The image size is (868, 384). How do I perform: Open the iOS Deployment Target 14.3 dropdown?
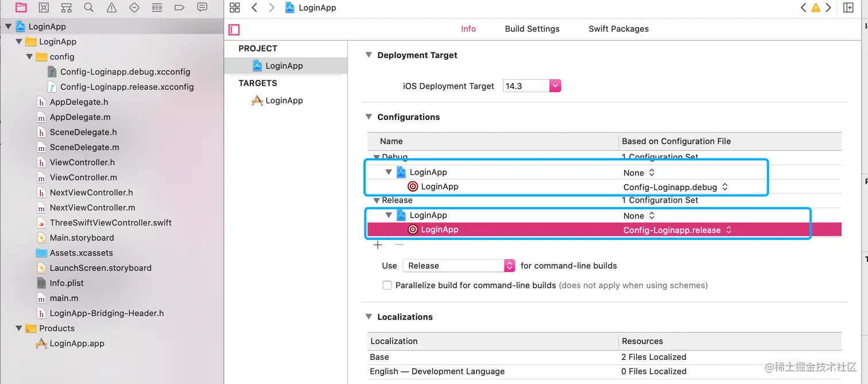click(532, 86)
